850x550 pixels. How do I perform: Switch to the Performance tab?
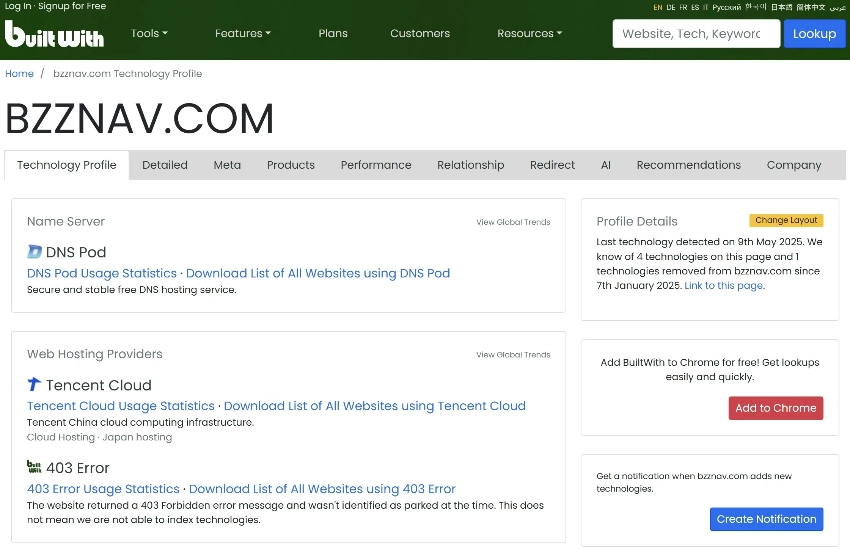coord(376,165)
